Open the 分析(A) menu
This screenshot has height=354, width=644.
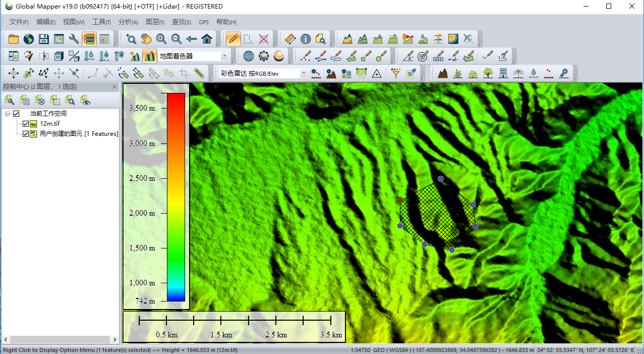128,22
